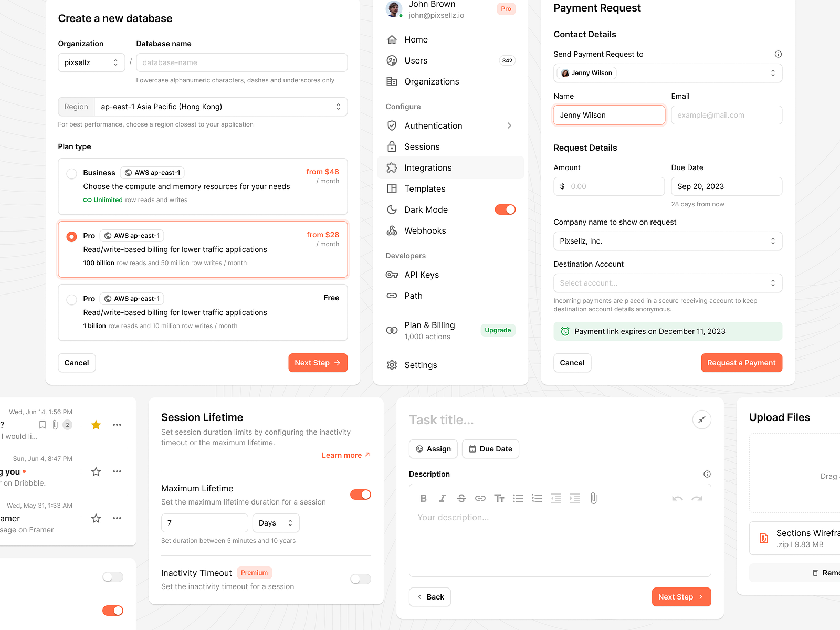Click the Webhooks sidebar icon
The height and width of the screenshot is (630, 840).
392,230
